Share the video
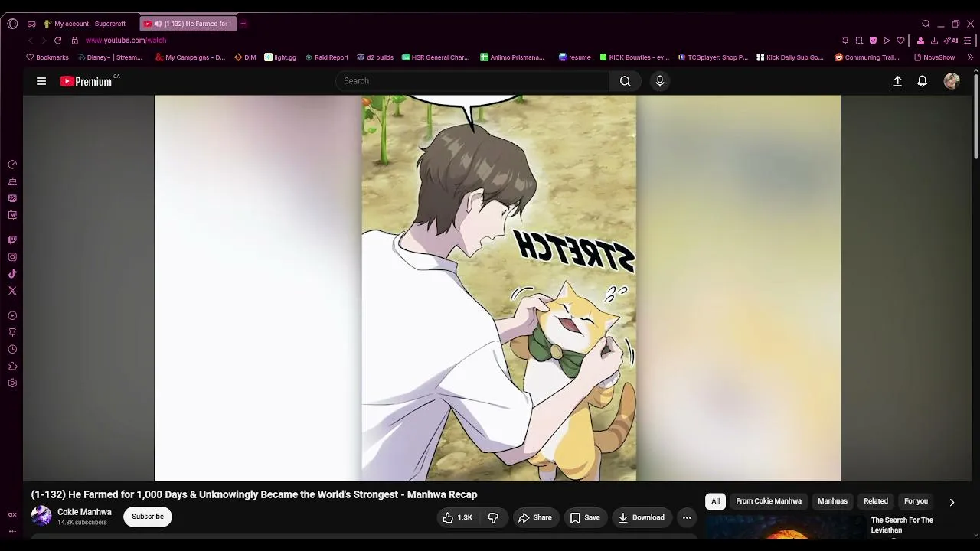 pos(535,518)
